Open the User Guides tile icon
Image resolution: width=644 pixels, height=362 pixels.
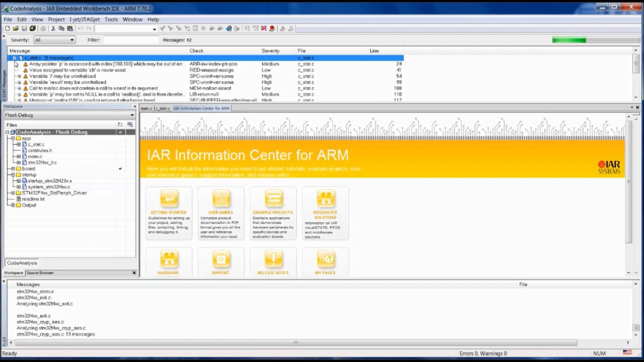pos(221,198)
